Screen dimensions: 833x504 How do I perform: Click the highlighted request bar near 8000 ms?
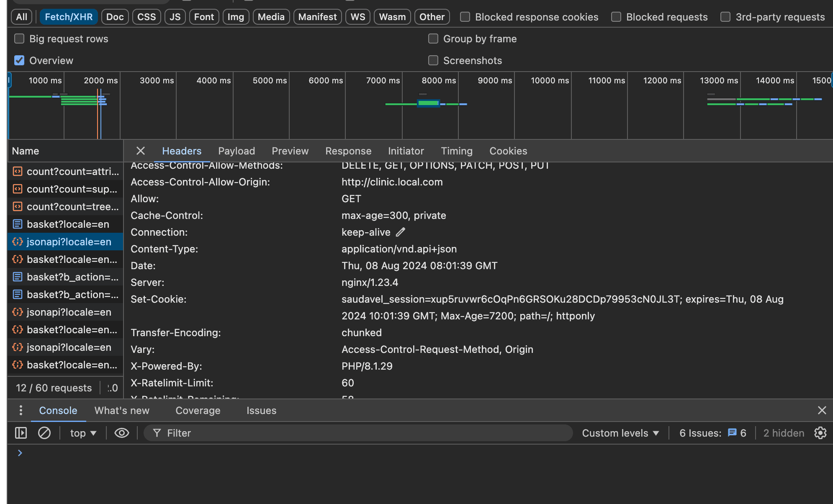(x=428, y=103)
